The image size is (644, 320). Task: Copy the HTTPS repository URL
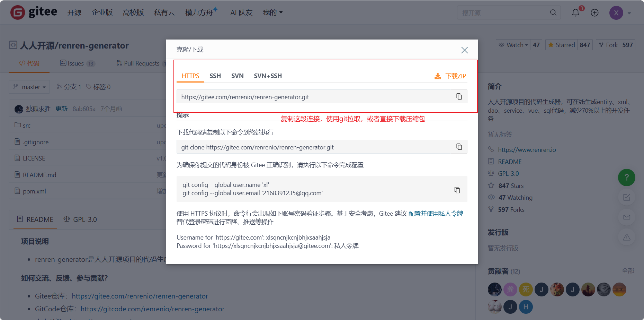click(x=459, y=96)
